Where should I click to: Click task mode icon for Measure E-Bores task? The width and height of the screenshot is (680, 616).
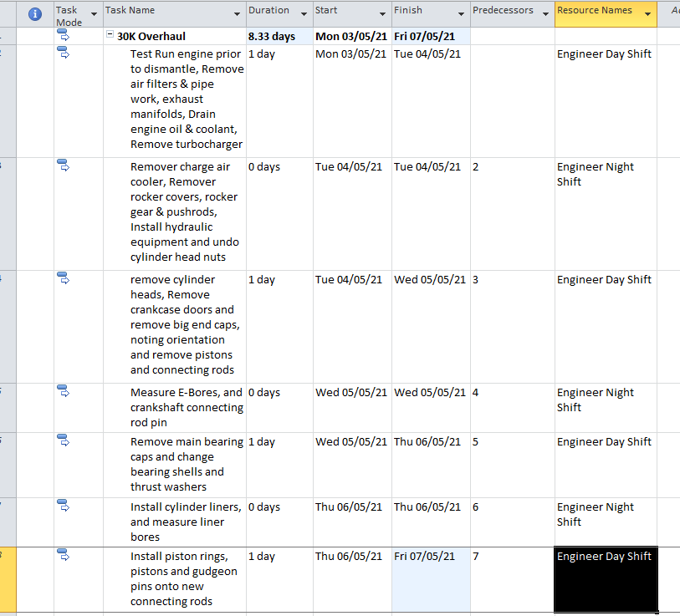pos(63,392)
